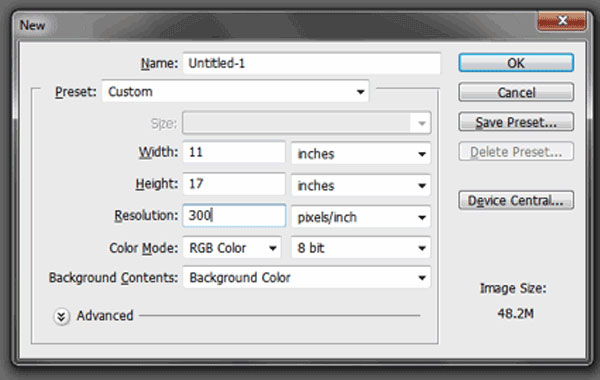Click the greyed Delete Preset button

pos(516,152)
